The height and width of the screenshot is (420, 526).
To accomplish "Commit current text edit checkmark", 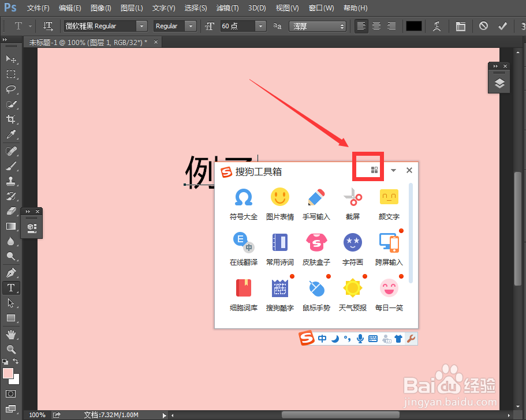I will click(x=502, y=26).
